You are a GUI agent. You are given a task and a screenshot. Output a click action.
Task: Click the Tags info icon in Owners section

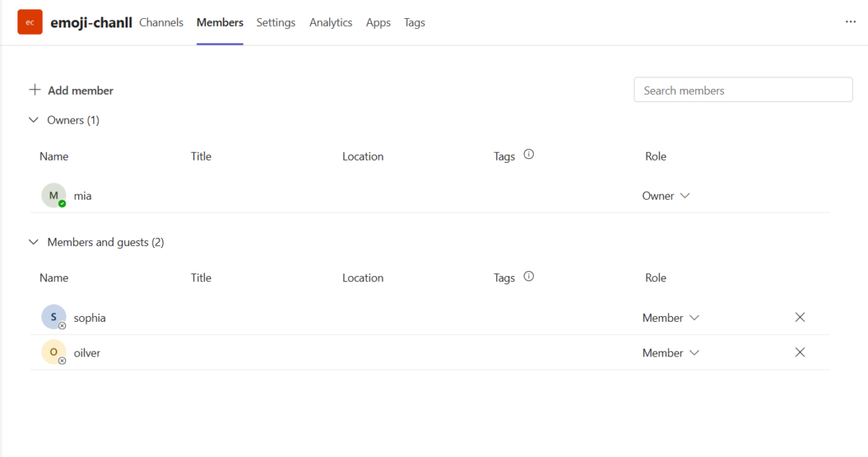(529, 154)
